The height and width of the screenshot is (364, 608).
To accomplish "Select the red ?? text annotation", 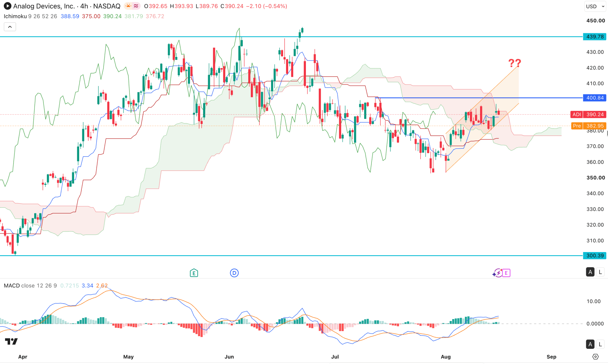I will [x=515, y=63].
